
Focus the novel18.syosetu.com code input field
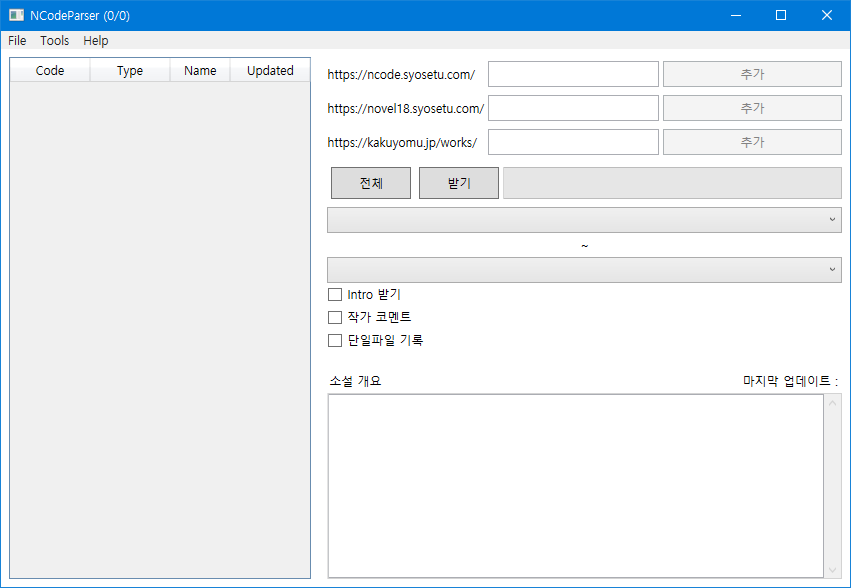tap(573, 108)
